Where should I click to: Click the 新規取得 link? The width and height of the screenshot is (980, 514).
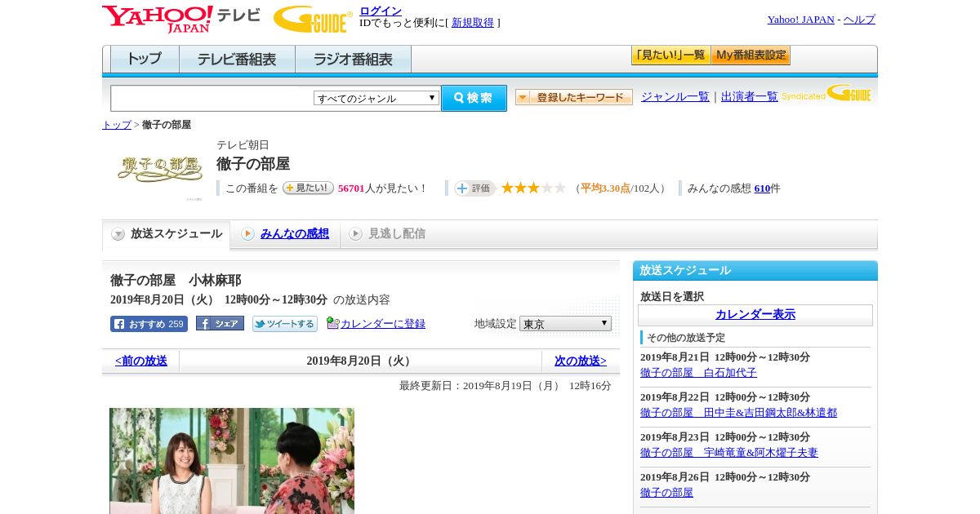click(x=473, y=23)
